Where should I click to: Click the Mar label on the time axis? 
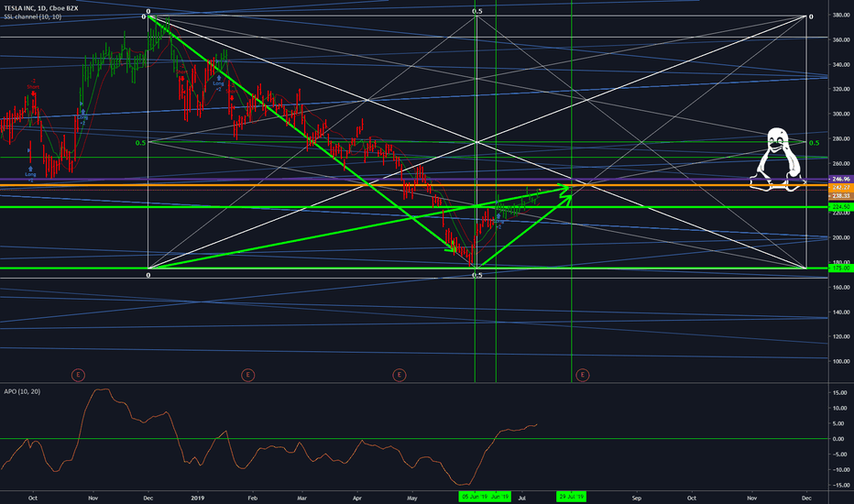click(302, 498)
